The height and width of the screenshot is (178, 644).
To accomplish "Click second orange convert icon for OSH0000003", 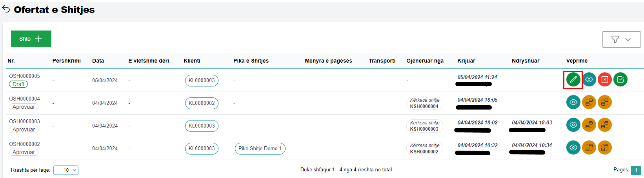I will (605, 125).
